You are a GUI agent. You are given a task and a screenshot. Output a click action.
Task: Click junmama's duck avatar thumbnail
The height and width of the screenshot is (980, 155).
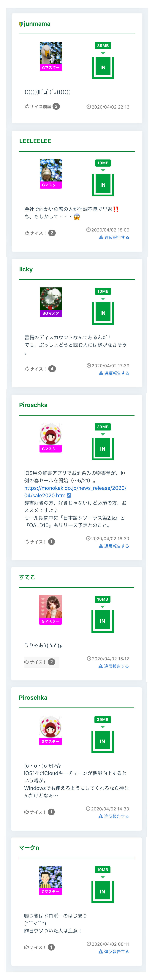click(x=51, y=57)
